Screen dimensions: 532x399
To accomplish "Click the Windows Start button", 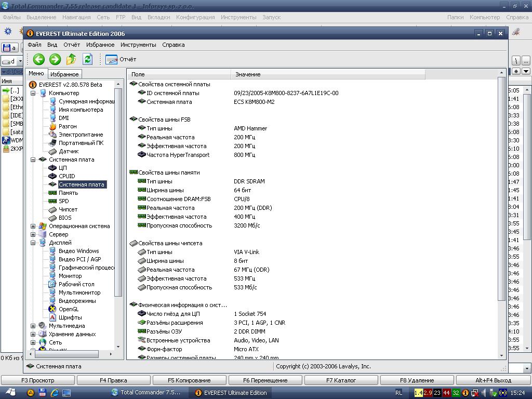I will coord(10,393).
